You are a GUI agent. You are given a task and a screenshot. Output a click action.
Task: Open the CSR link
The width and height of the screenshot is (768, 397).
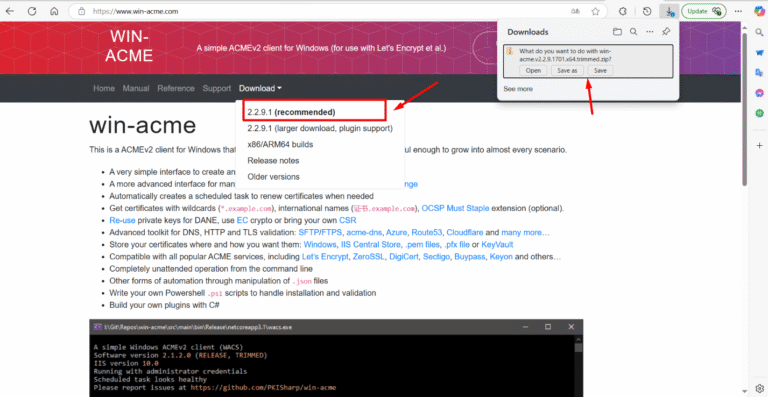coord(348,220)
